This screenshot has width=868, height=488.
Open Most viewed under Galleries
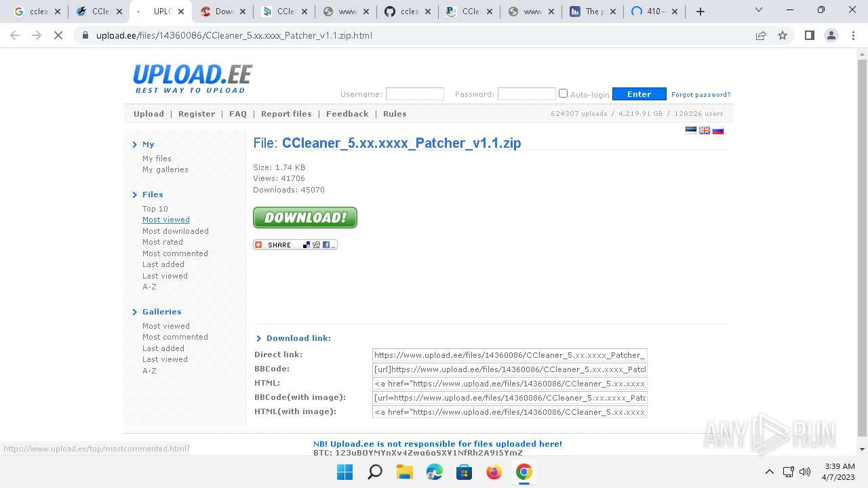pyautogui.click(x=166, y=326)
